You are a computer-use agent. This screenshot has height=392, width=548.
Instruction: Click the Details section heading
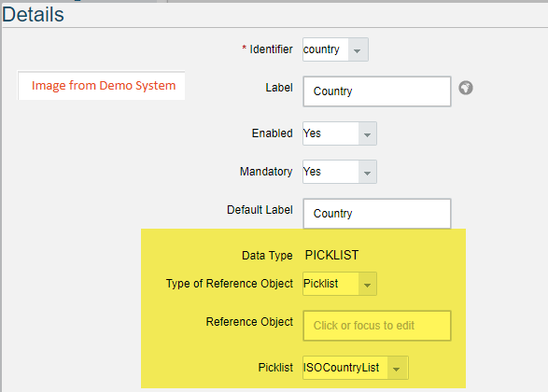point(34,15)
